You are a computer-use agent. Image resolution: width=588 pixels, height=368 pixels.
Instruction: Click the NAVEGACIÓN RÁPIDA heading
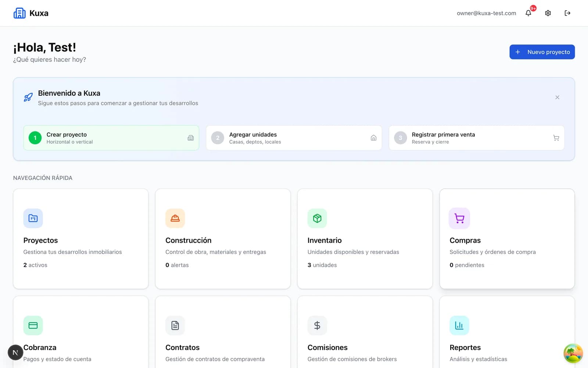coord(43,178)
